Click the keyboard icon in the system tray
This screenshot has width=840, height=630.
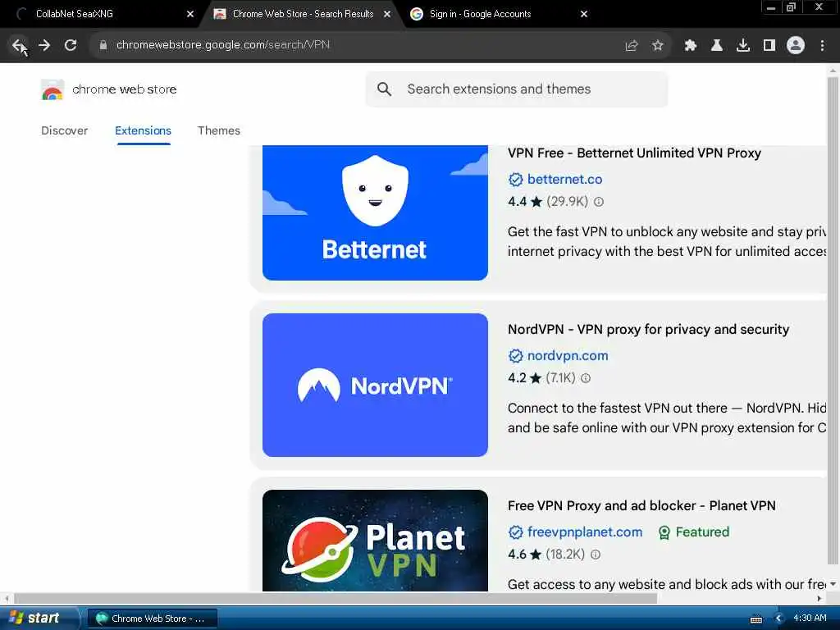click(x=756, y=619)
